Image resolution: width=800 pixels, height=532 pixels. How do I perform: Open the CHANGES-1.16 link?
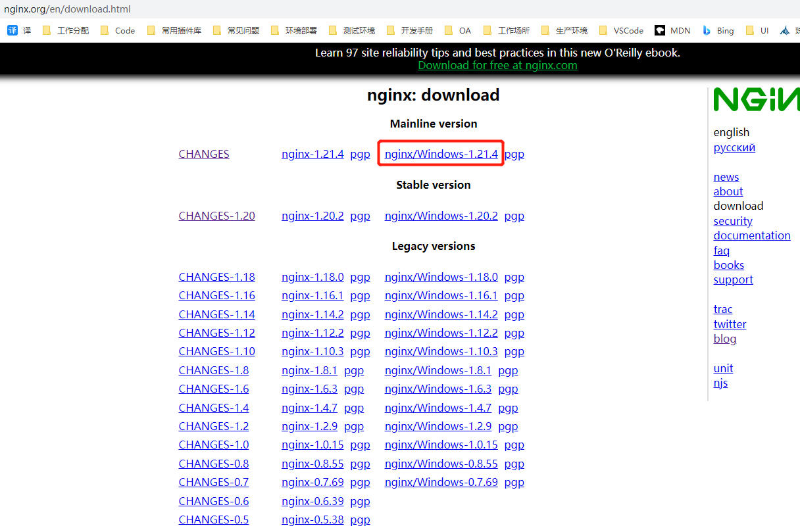216,295
